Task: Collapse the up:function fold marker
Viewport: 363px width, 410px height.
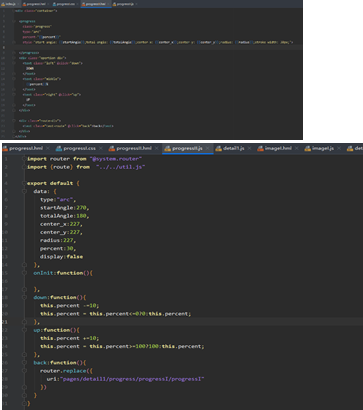Action: pos(24,330)
